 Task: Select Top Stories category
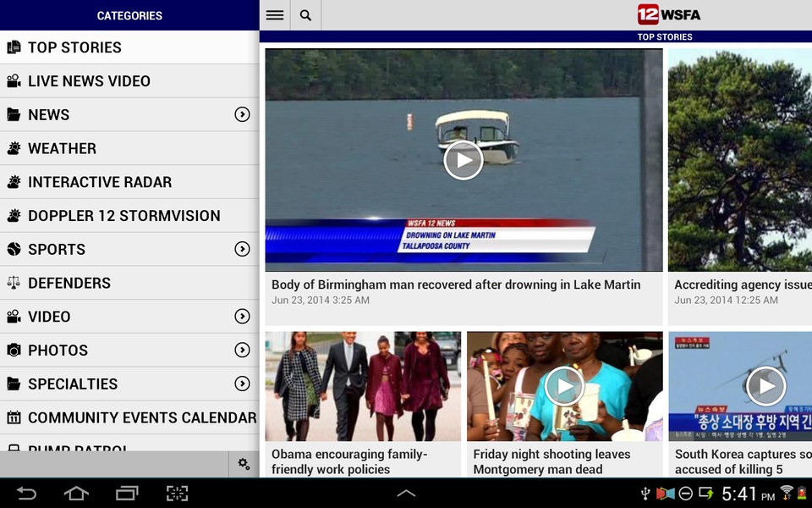[x=129, y=47]
